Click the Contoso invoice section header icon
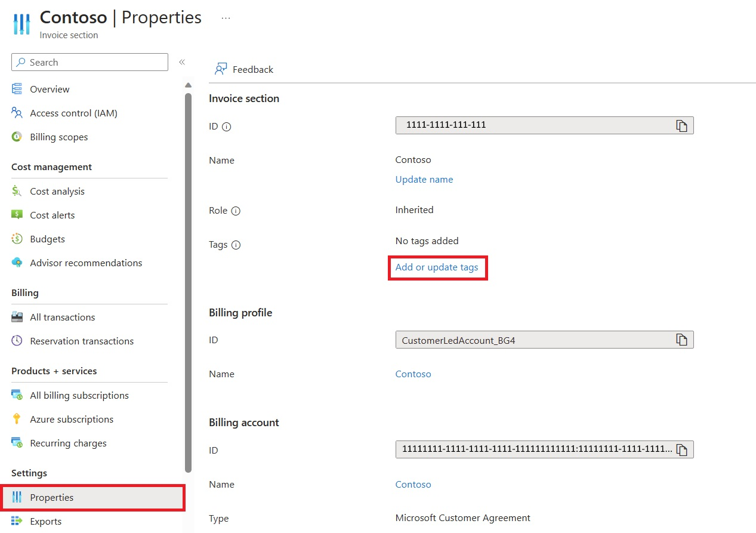 tap(21, 24)
